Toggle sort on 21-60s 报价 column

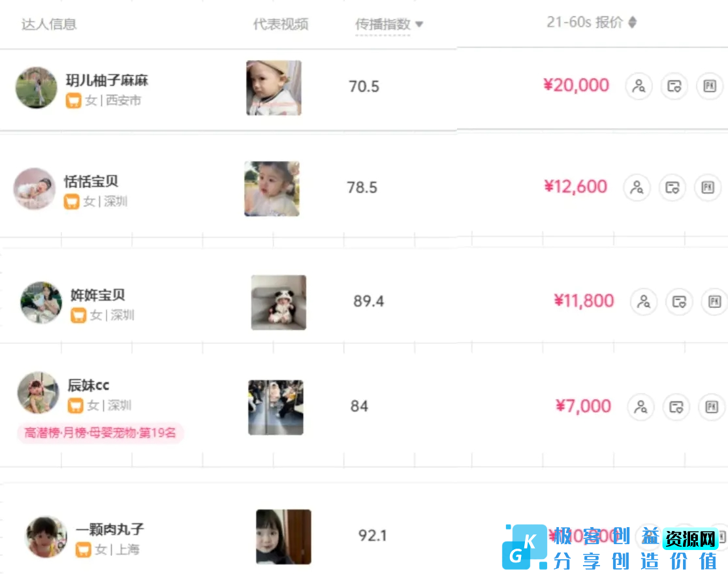[x=632, y=23]
